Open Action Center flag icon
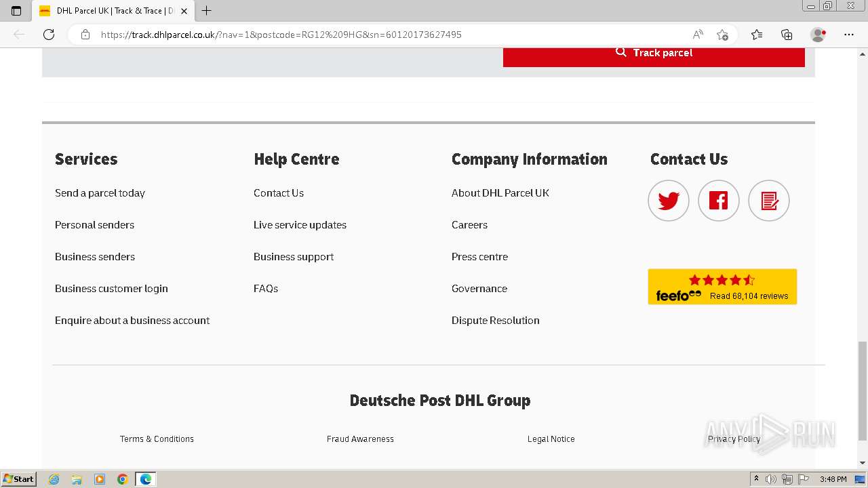Viewport: 868px width, 488px height. tap(804, 479)
